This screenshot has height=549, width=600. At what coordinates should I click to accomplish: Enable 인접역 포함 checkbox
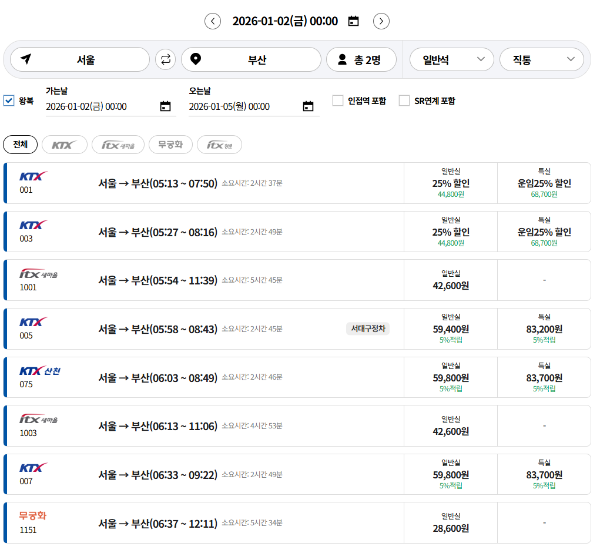[338, 101]
